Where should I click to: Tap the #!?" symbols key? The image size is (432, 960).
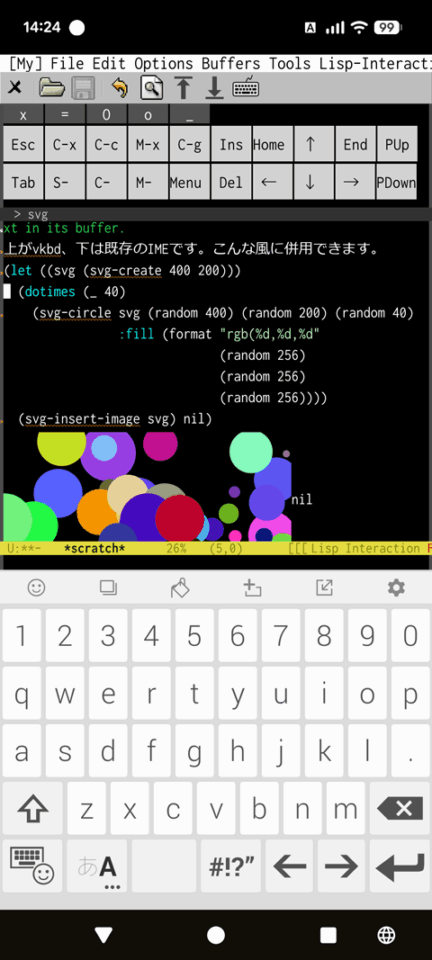231,866
